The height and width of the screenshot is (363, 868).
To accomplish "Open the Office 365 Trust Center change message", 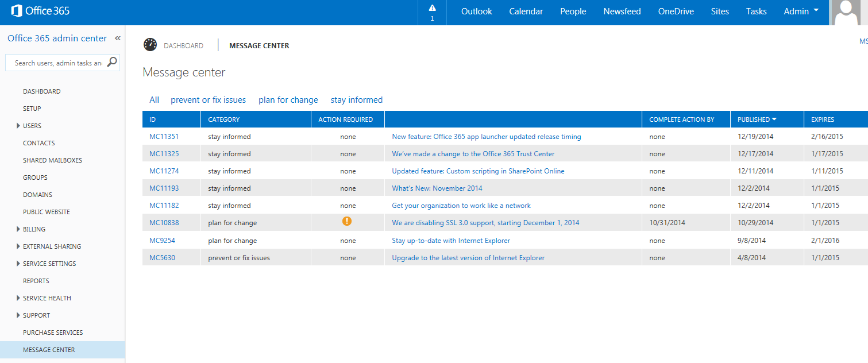I will coord(473,154).
